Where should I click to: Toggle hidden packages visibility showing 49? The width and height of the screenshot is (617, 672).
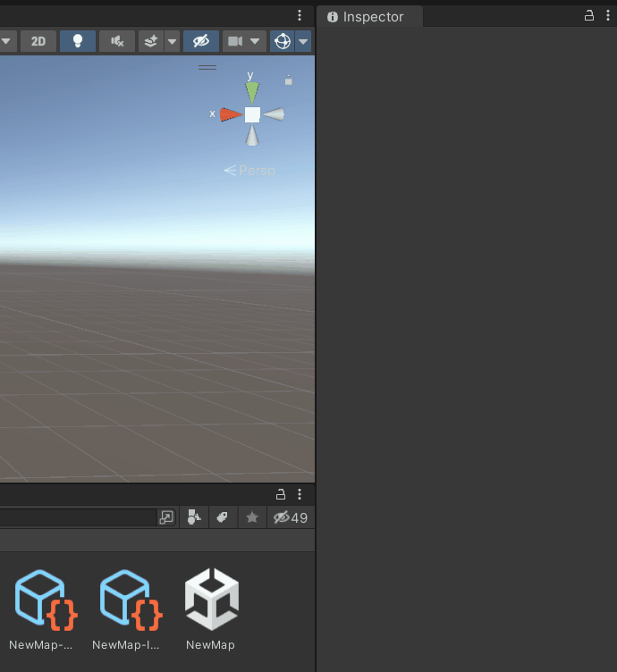click(291, 517)
